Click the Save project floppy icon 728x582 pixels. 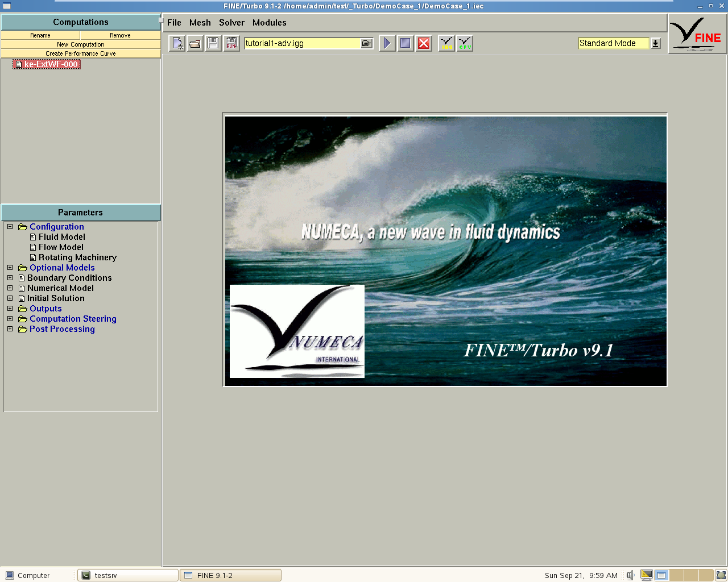pos(213,43)
